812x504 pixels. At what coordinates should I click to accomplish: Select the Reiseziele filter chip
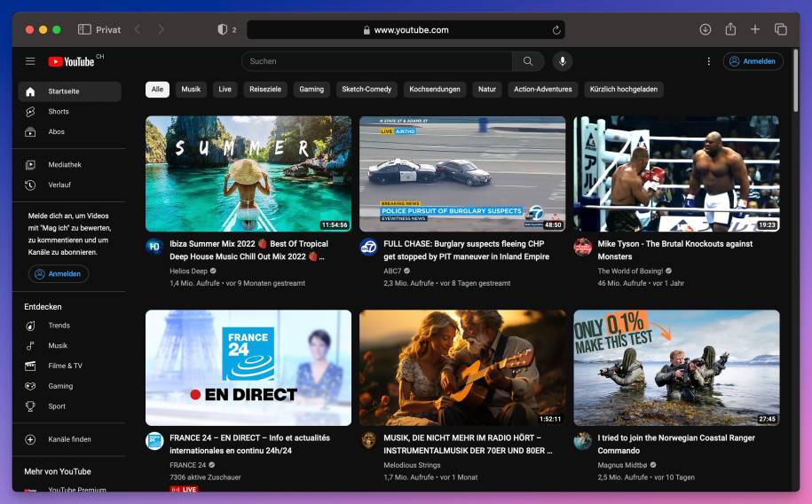[265, 89]
